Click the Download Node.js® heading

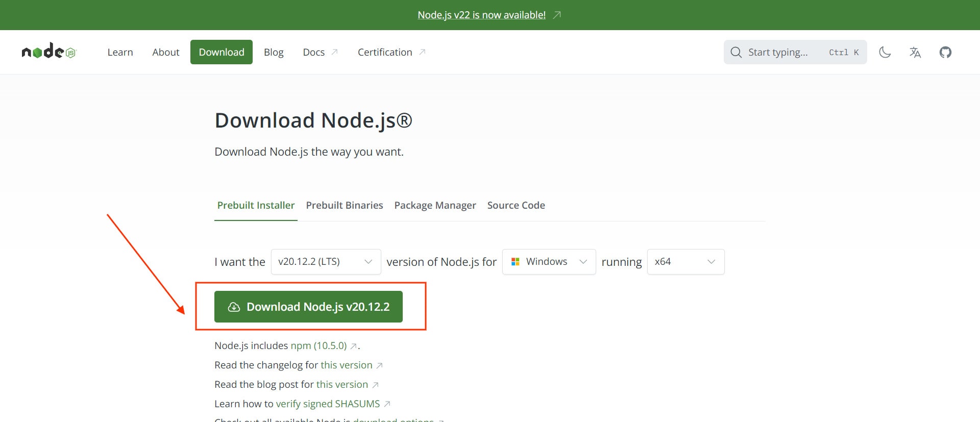pos(313,121)
